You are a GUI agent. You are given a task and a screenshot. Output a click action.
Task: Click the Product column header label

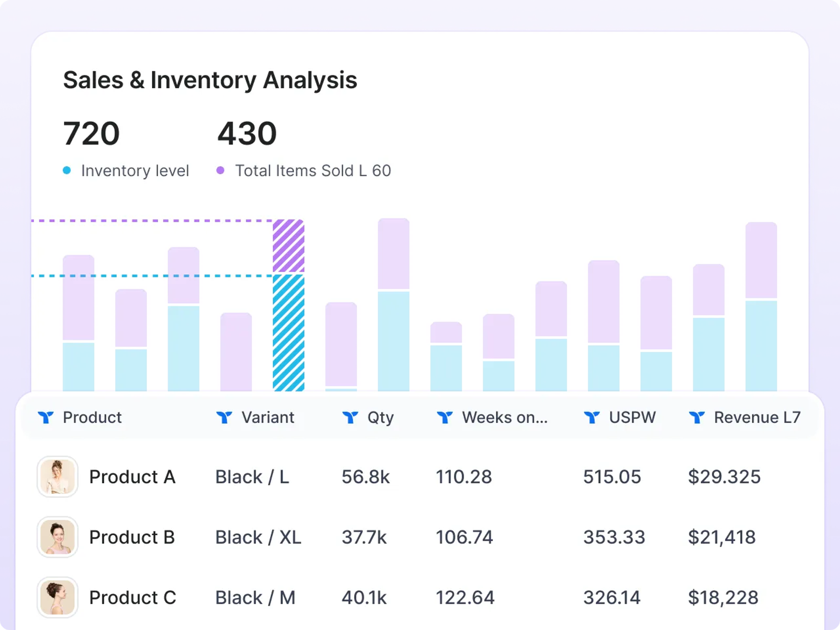click(x=92, y=417)
